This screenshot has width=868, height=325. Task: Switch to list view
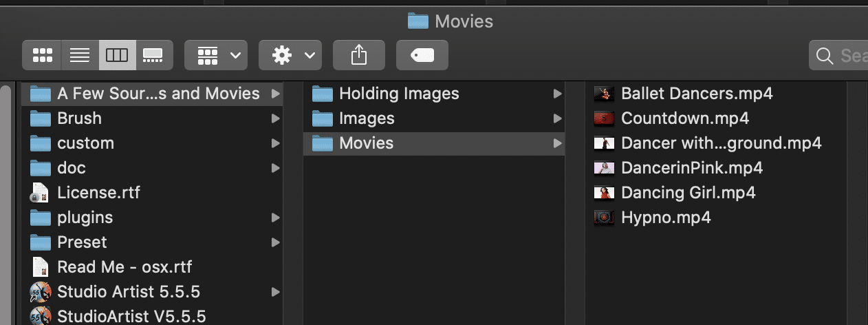point(80,56)
